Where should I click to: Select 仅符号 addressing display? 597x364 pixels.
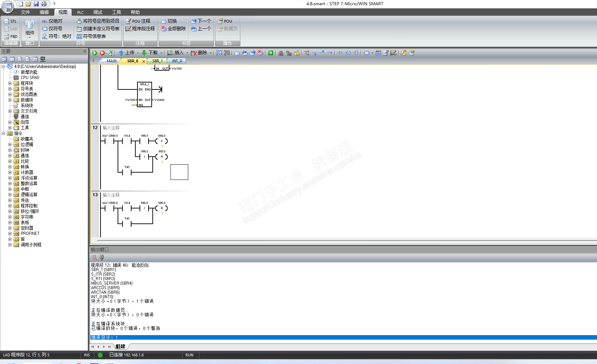[x=52, y=29]
